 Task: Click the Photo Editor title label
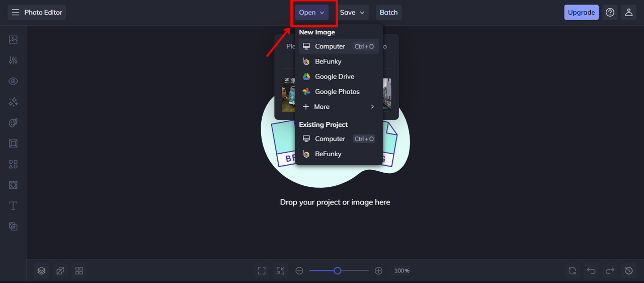point(43,13)
